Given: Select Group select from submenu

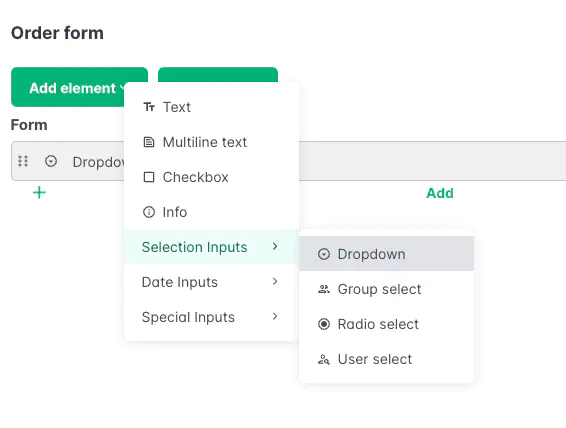Looking at the screenshot, I should 386,289.
